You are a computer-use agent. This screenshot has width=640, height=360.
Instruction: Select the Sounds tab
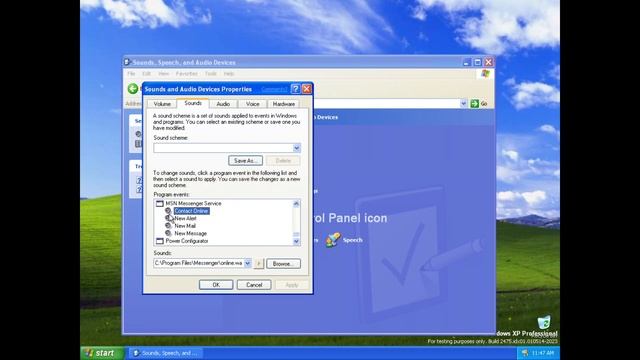click(x=193, y=103)
